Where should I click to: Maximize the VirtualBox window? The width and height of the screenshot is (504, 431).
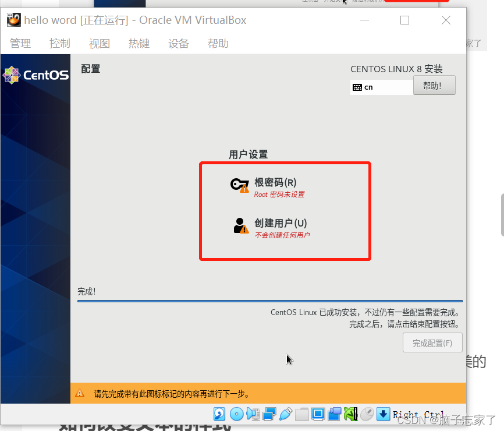(404, 20)
